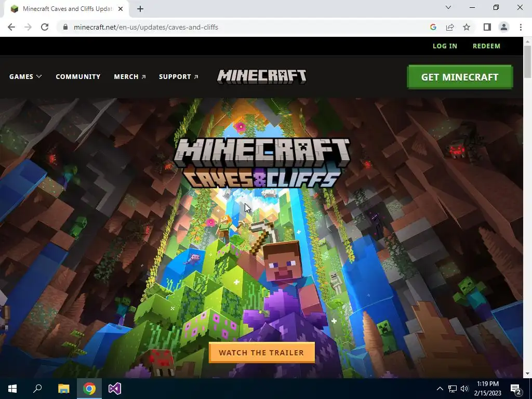Click the page vertical scrollbar thumb
The image size is (532, 399).
click(527, 61)
